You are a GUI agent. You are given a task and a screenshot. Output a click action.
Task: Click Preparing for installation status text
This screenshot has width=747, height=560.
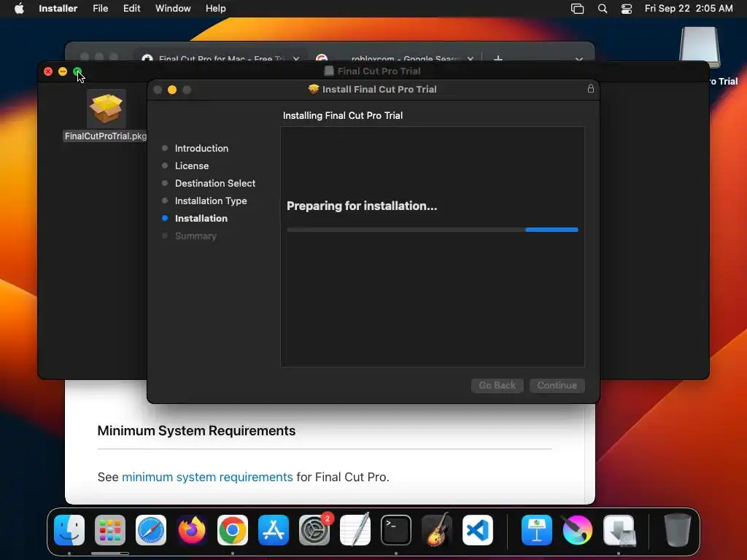coord(362,206)
